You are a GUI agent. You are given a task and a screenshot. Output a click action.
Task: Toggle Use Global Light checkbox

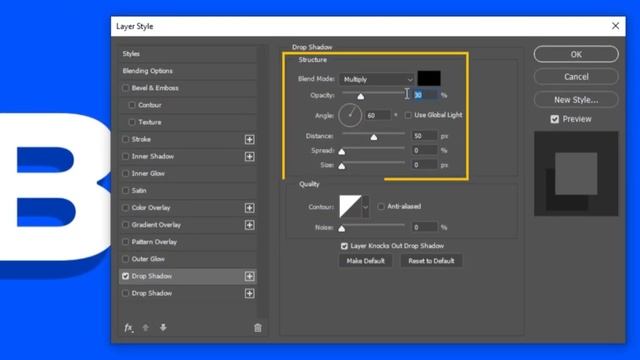click(x=408, y=116)
